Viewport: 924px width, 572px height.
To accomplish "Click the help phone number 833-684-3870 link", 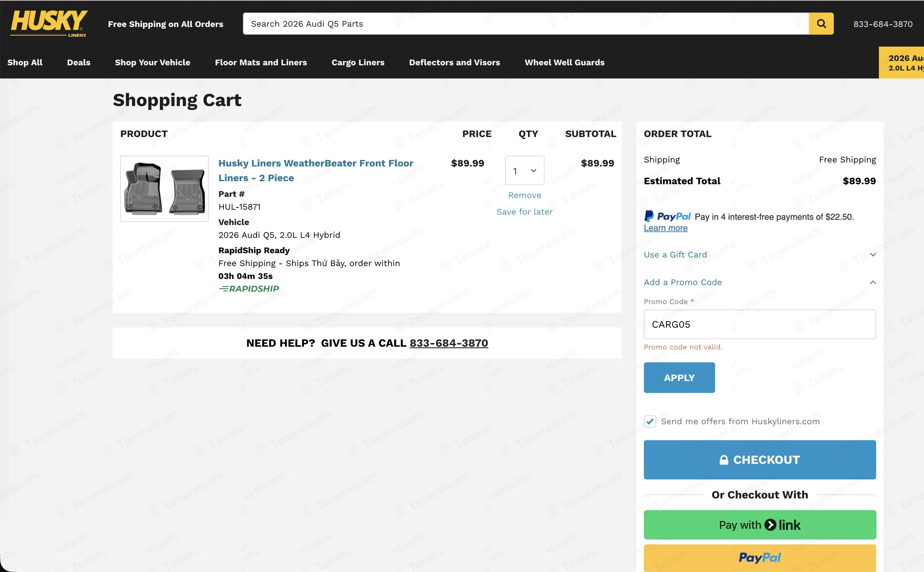I will (449, 343).
